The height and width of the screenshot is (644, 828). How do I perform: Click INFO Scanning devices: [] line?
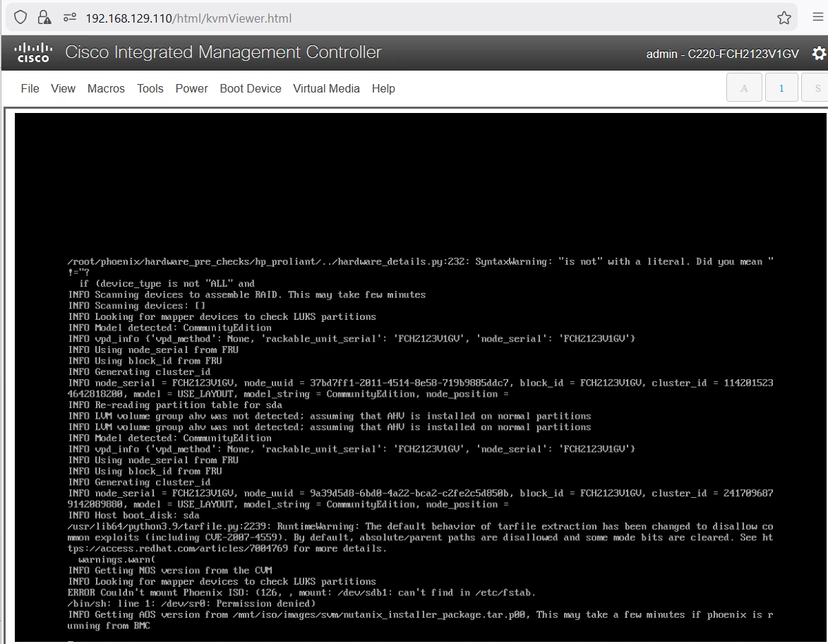point(136,305)
